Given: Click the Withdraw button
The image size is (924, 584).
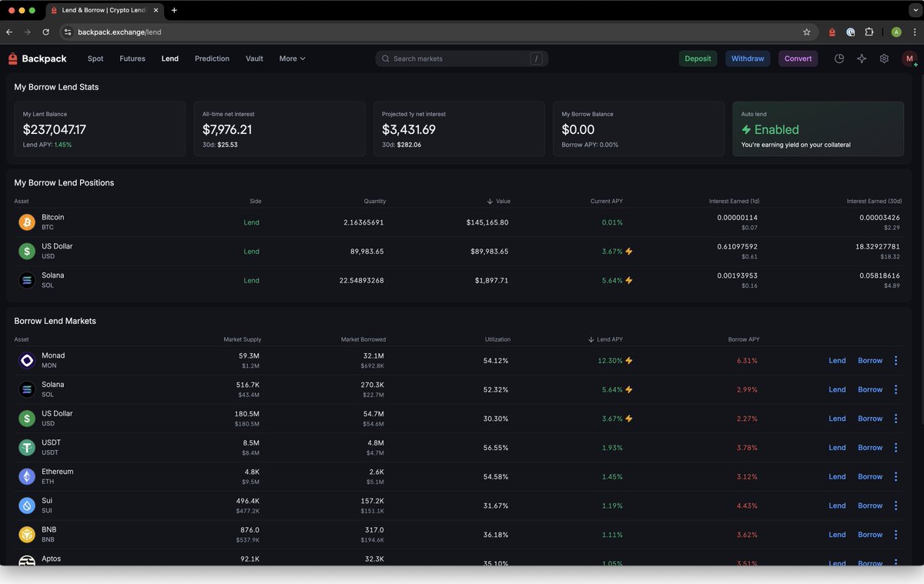Looking at the screenshot, I should pyautogui.click(x=748, y=58).
